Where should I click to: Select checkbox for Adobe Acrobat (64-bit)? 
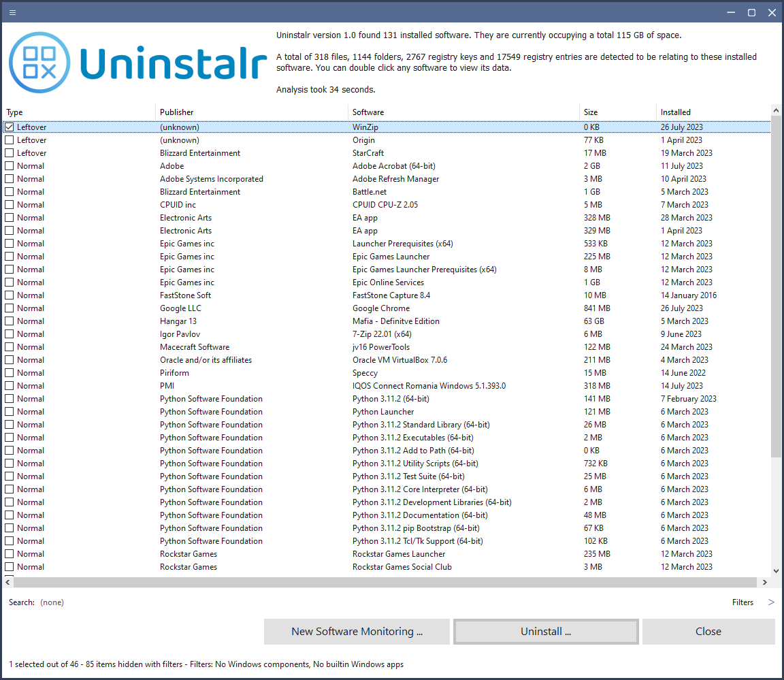[10, 166]
